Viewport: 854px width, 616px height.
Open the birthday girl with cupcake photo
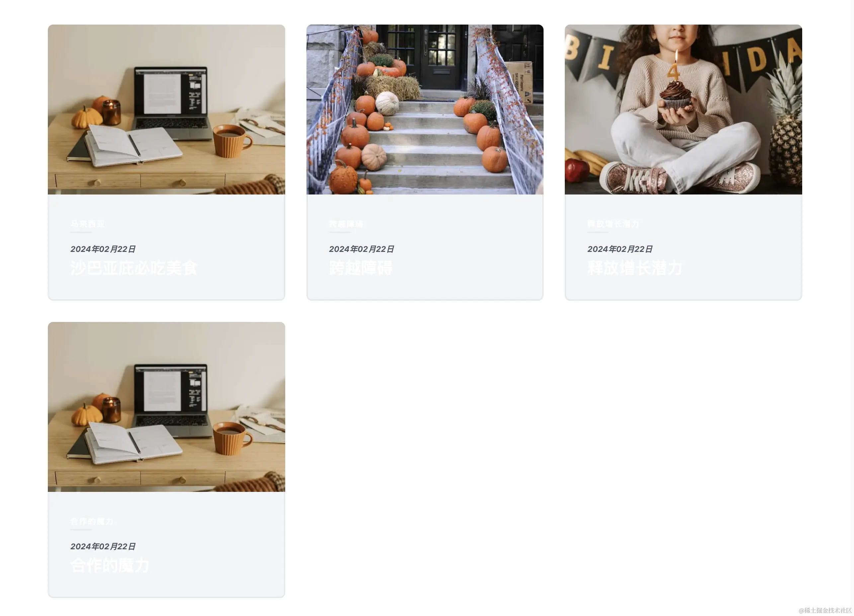click(x=683, y=110)
